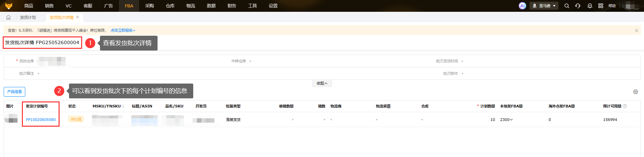Open the 广告 menu
Viewport: 644px width, 157px height.
[x=108, y=6]
